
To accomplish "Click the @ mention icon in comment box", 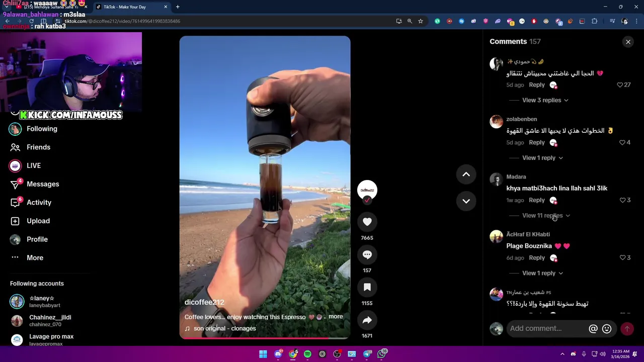I will click(593, 329).
